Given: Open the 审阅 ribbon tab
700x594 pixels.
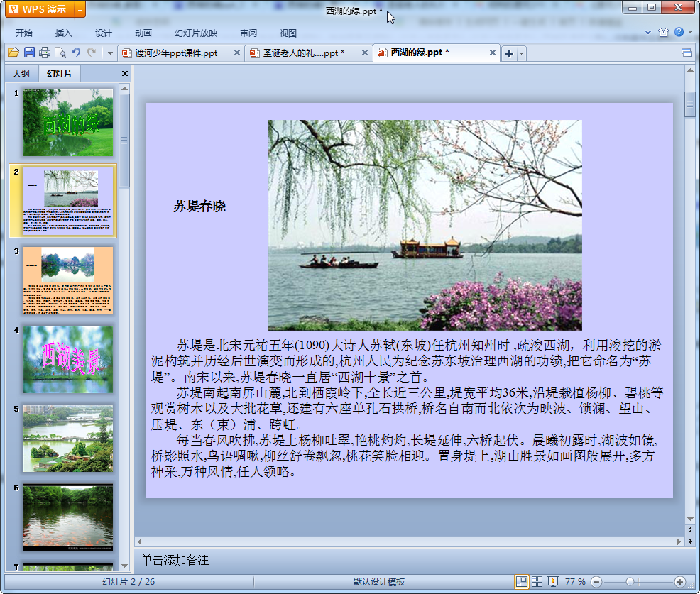Looking at the screenshot, I should point(248,33).
